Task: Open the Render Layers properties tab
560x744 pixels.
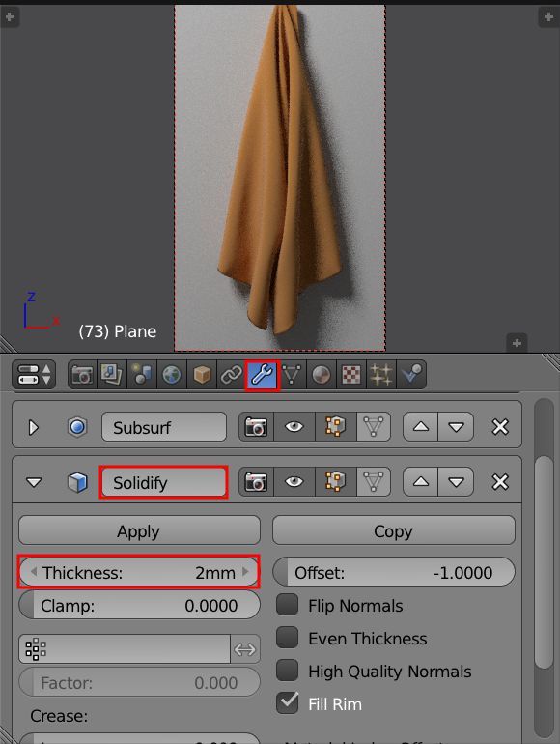Action: click(112, 375)
